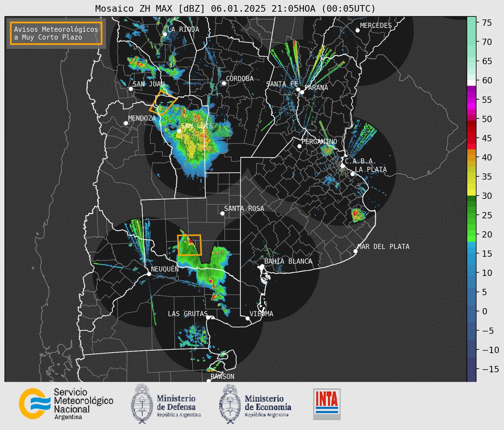
Task: Click the Ministerio de Defensa emblem
Action: (x=142, y=403)
